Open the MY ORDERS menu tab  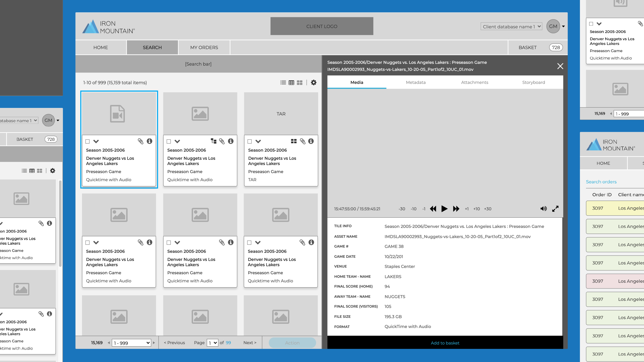[204, 47]
